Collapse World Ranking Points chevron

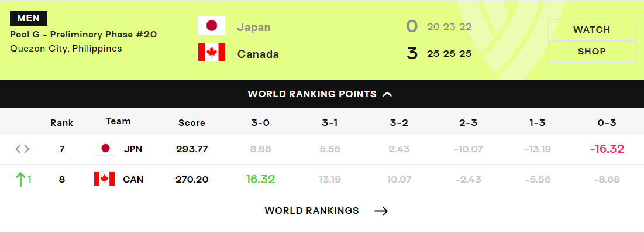[x=387, y=94]
